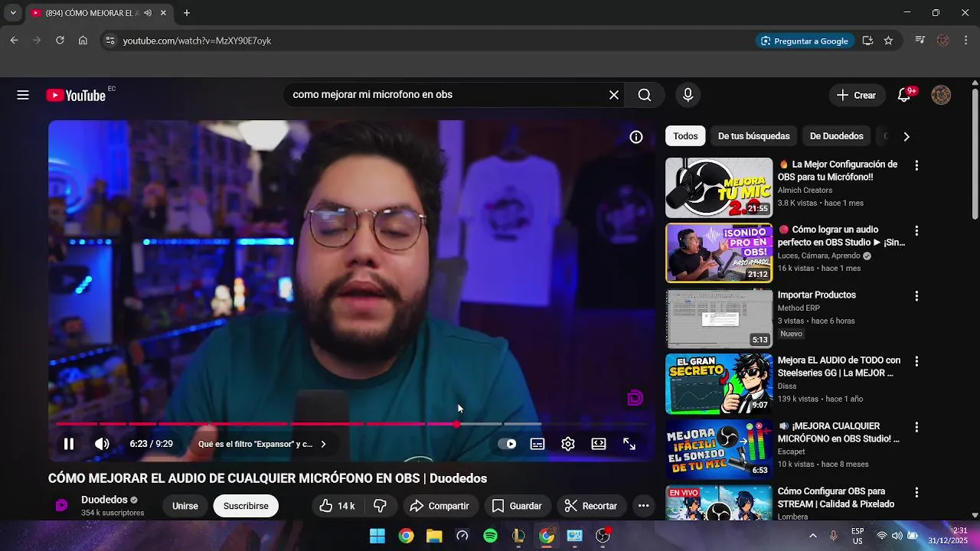This screenshot has height=551, width=980.
Task: Click the magnifier search button
Action: 645,95
